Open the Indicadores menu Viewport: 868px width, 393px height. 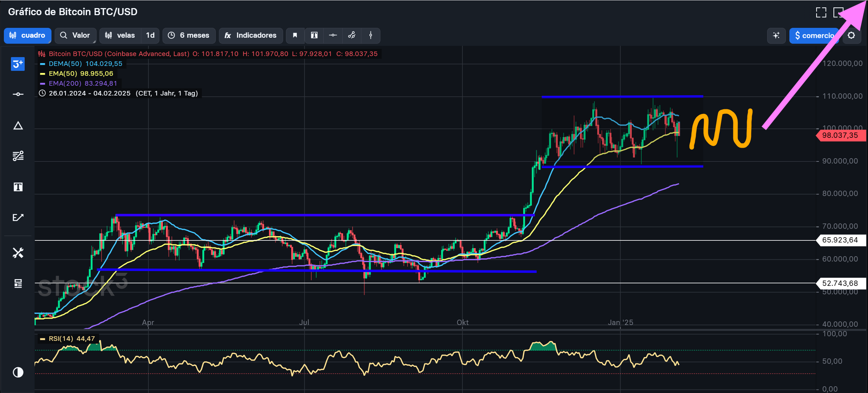251,35
